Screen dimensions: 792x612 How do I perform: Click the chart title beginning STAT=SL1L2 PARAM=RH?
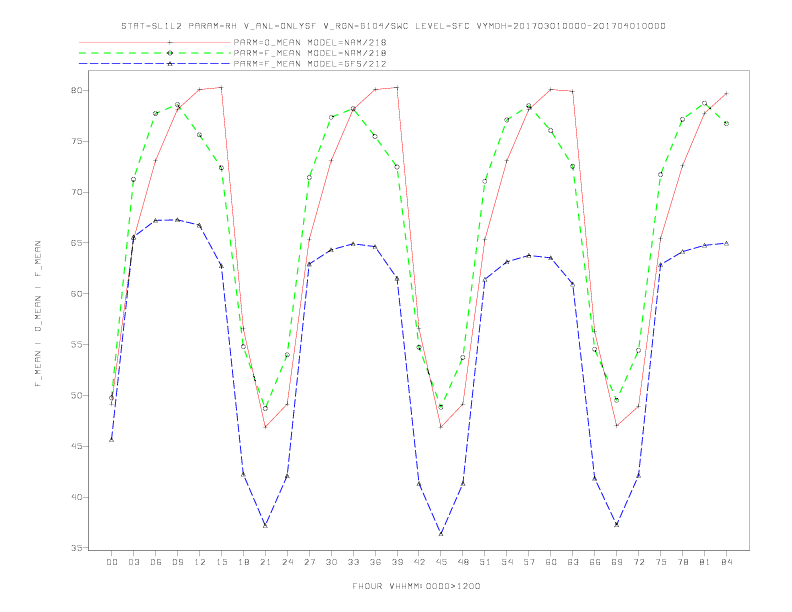point(393,26)
